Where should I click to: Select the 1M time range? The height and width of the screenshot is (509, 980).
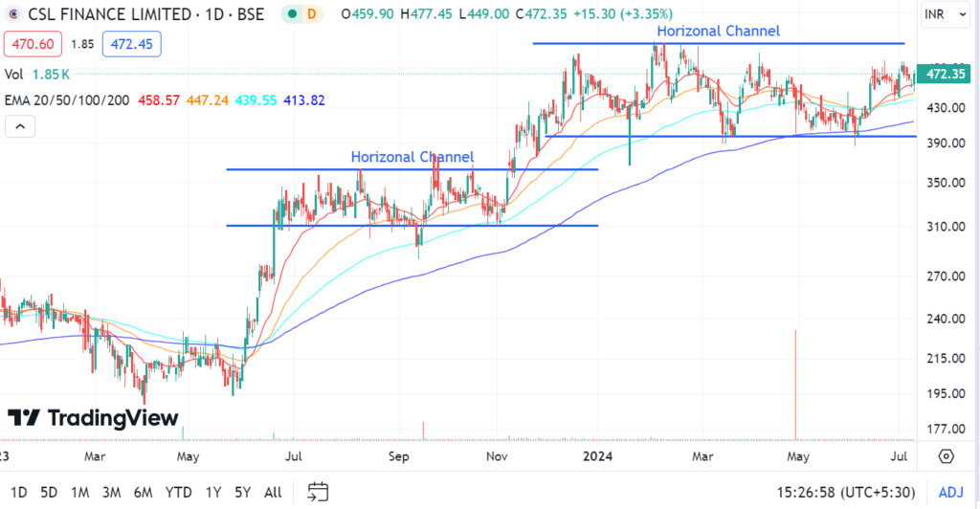point(80,492)
